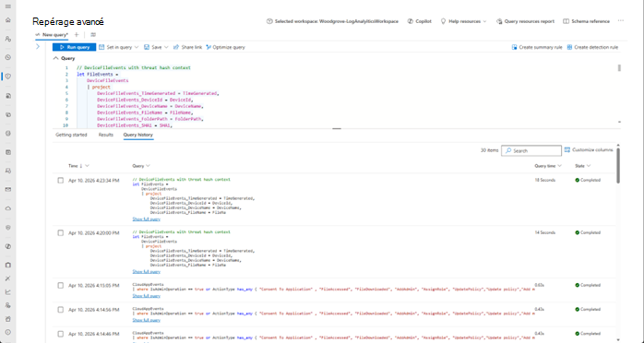
Task: Click '18 Seconds' query time cell
Action: point(545,180)
